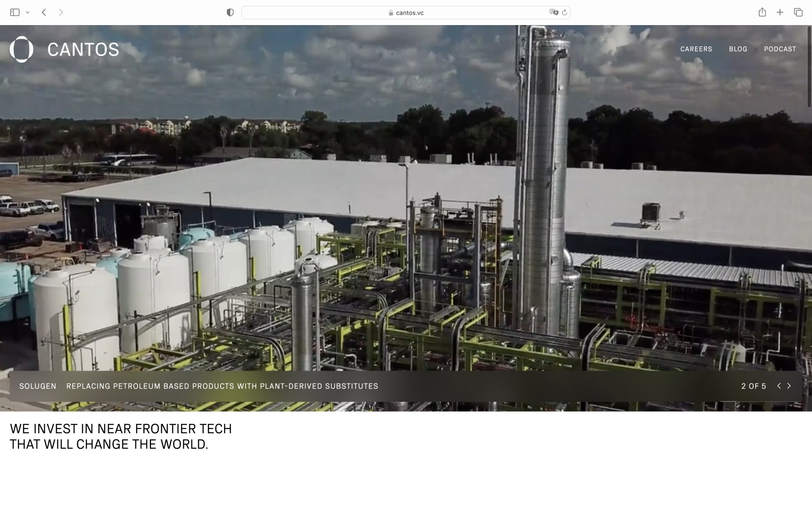The image size is (812, 508).
Task: Advance carousel with the right arrow
Action: pos(789,386)
